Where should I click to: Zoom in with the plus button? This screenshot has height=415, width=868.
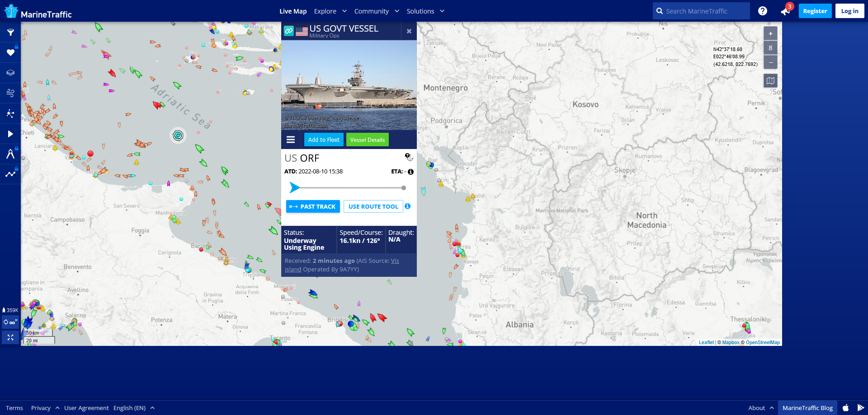tap(770, 33)
